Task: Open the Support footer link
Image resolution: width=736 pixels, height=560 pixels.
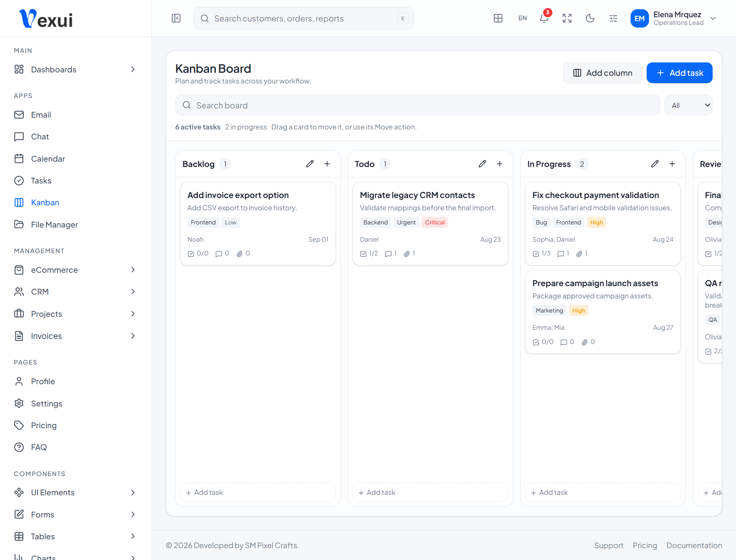Action: tap(609, 545)
